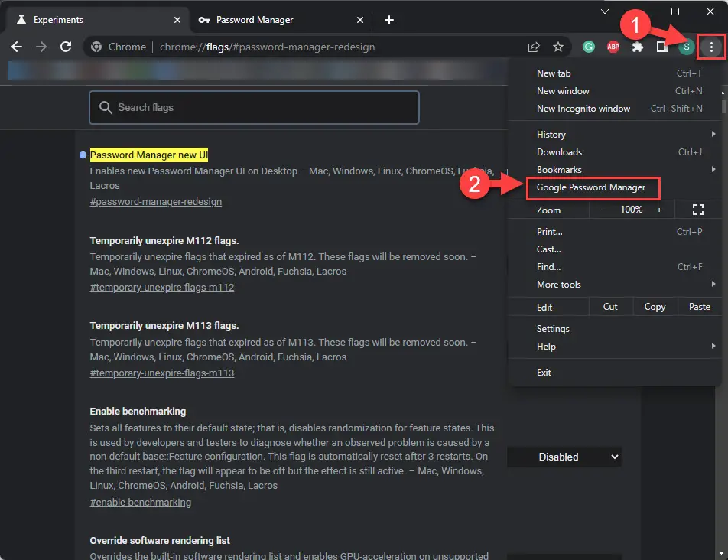Click the Override software rendering list heading

(160, 541)
